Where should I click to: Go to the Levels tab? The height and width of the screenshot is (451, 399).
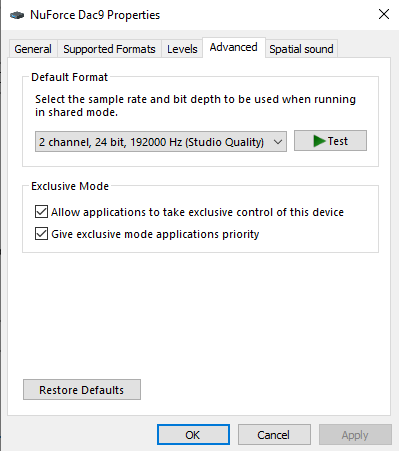pos(182,49)
